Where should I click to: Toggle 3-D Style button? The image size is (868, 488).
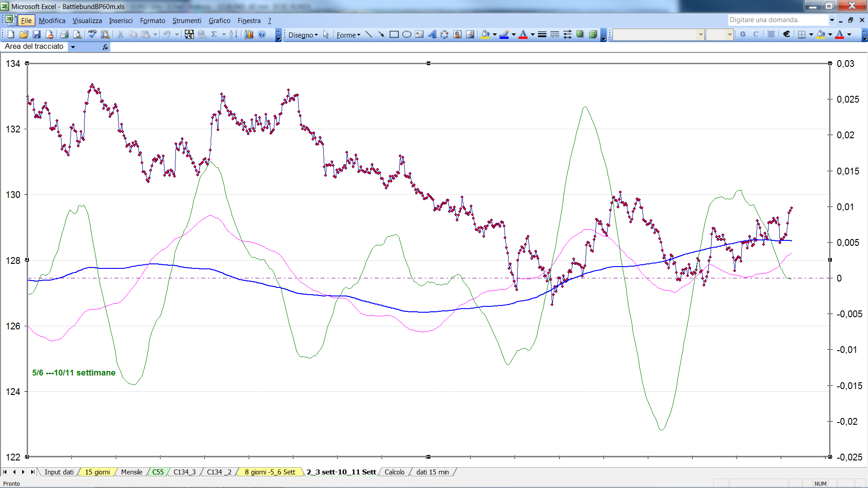pos(593,34)
